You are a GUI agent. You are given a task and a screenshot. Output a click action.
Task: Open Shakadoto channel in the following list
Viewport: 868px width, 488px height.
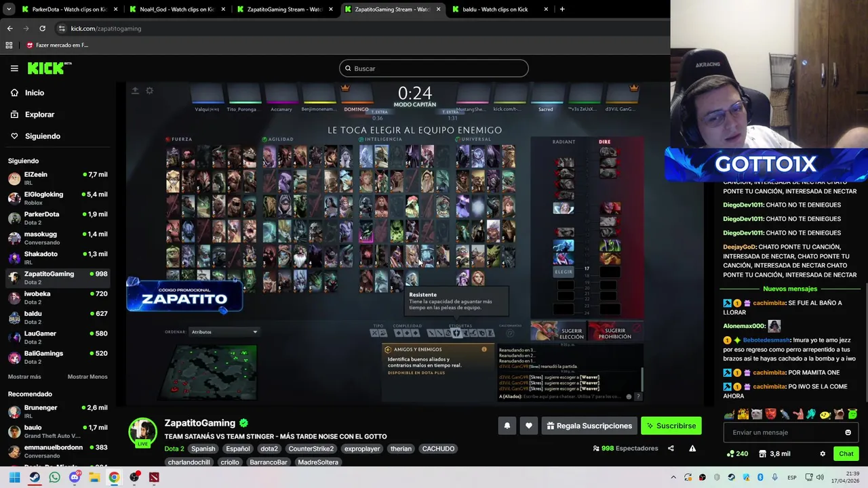[58, 258]
